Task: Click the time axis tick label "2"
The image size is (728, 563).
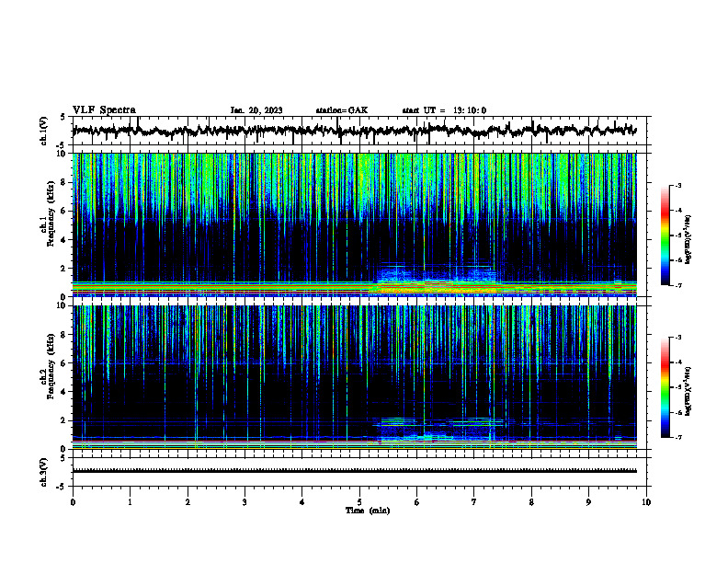Action: 188,502
